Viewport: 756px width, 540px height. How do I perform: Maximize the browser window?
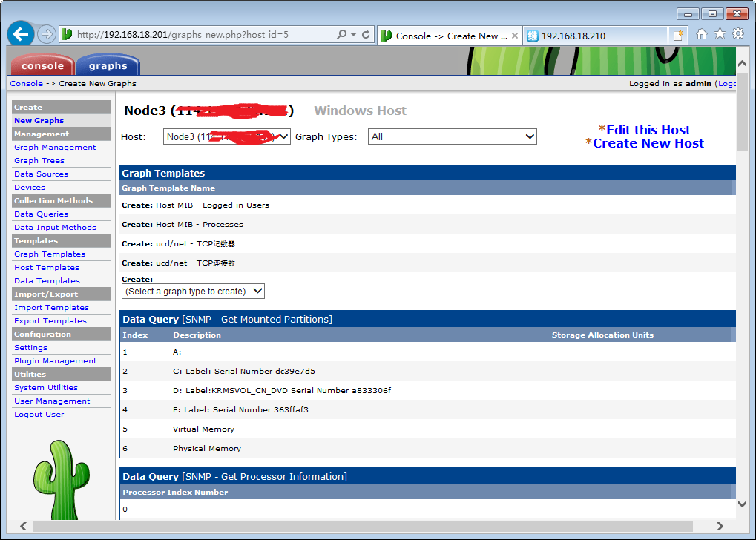pos(713,14)
